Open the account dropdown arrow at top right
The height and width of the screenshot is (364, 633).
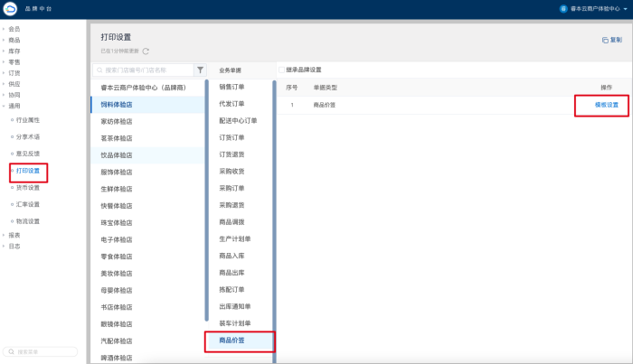[x=625, y=8]
